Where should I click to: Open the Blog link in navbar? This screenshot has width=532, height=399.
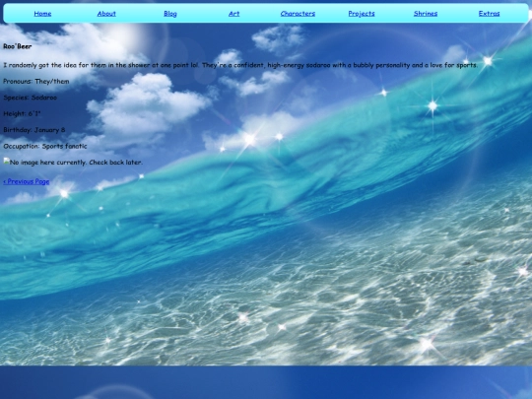[x=170, y=14]
